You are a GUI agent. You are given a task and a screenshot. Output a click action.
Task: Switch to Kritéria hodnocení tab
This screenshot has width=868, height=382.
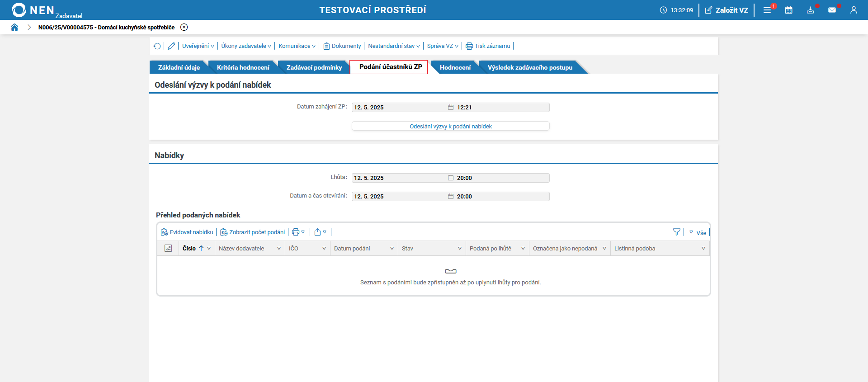click(243, 67)
